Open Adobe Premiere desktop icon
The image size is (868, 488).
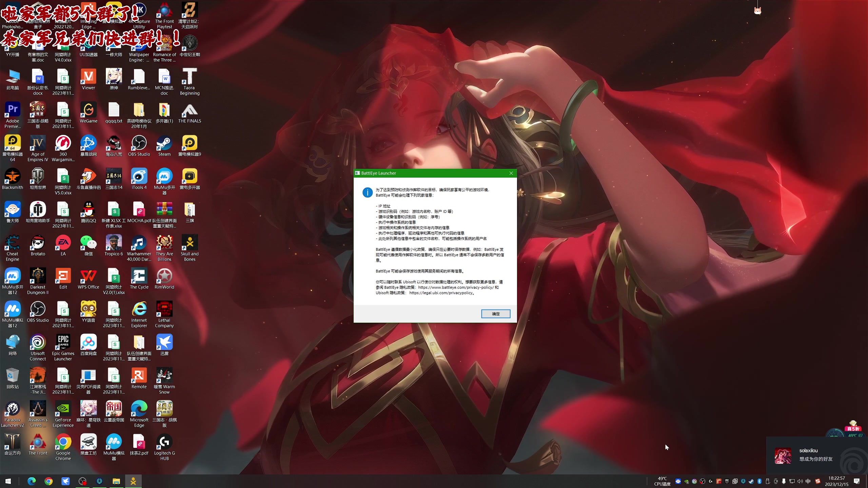click(x=13, y=115)
